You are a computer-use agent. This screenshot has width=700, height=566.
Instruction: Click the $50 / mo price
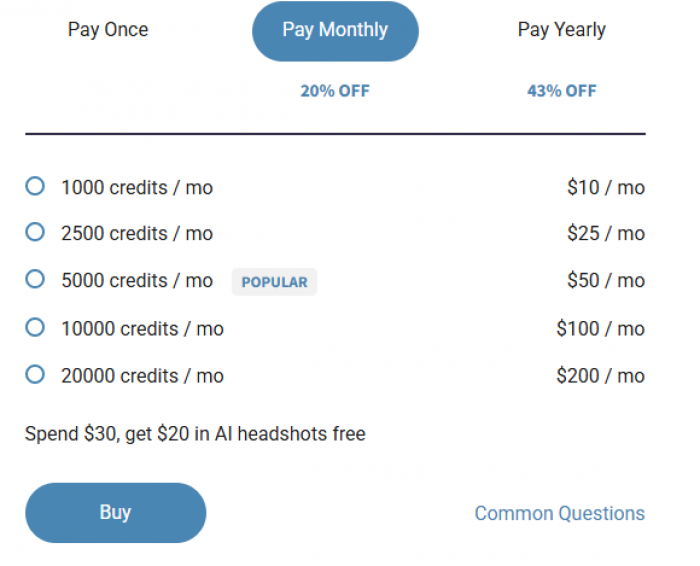(x=605, y=281)
